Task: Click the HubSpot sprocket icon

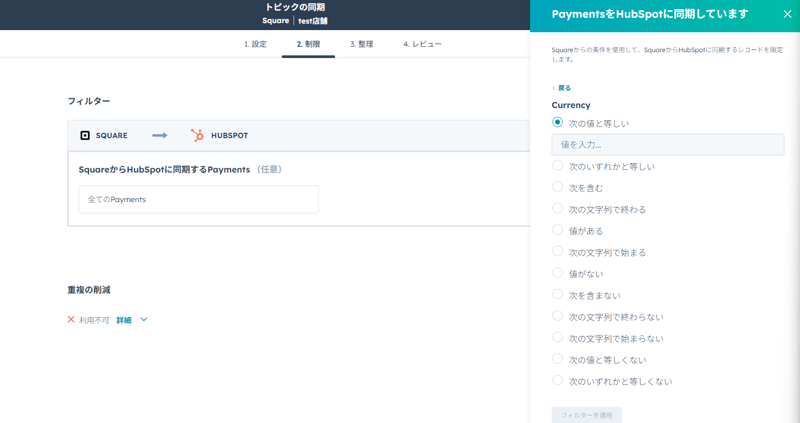Action: 197,135
